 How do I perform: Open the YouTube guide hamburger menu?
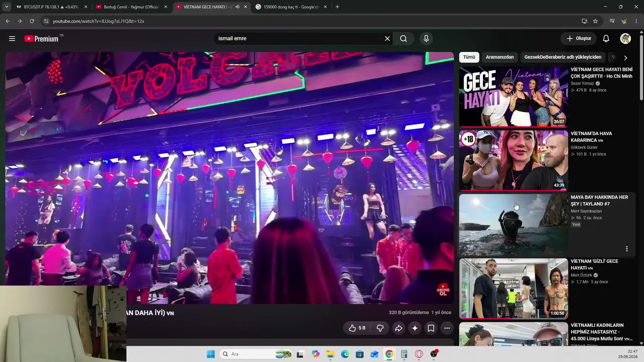click(12, 39)
